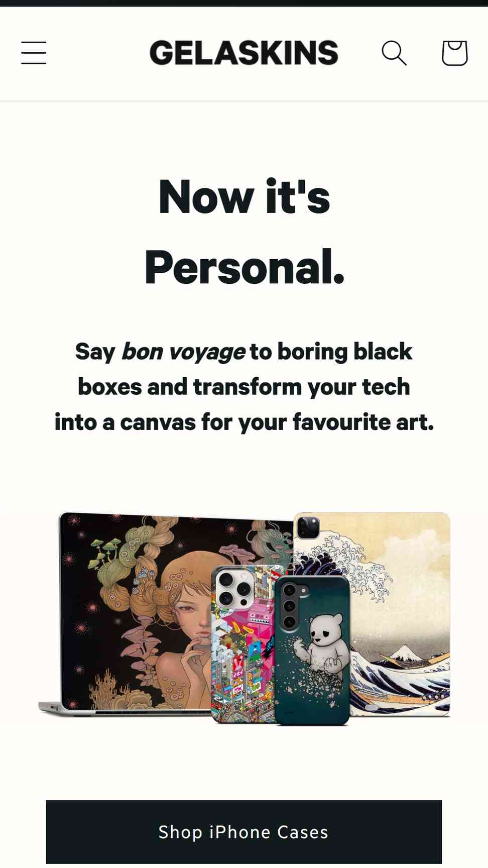
Task: Click the "favourite art." tagline ending
Action: coord(363,422)
